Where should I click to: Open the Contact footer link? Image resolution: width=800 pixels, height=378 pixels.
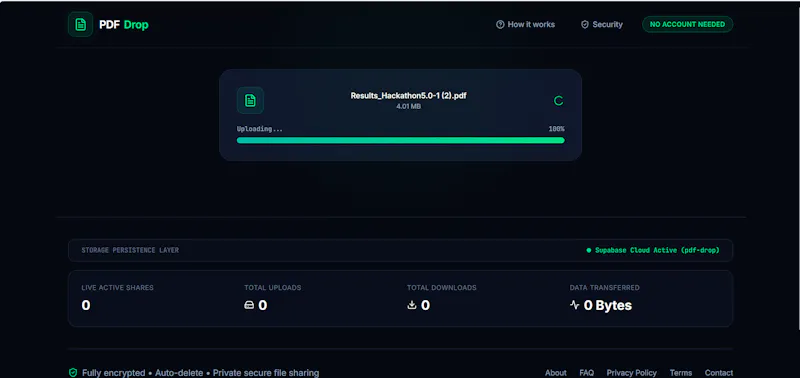click(719, 373)
